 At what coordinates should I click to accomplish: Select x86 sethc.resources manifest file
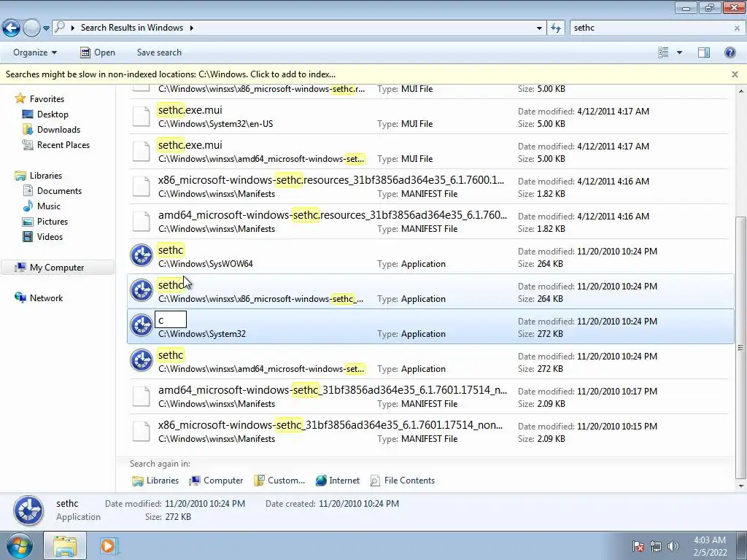coord(430,187)
